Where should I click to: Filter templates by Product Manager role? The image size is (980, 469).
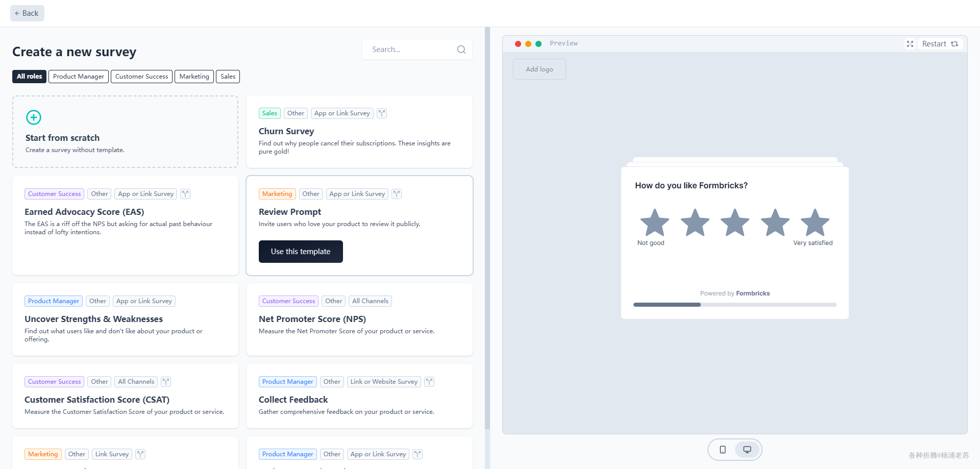(x=79, y=77)
